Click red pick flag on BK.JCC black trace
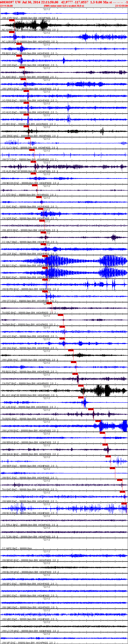Image resolution: width=128 pixels, height=644 pixels. (x=80, y=385)
